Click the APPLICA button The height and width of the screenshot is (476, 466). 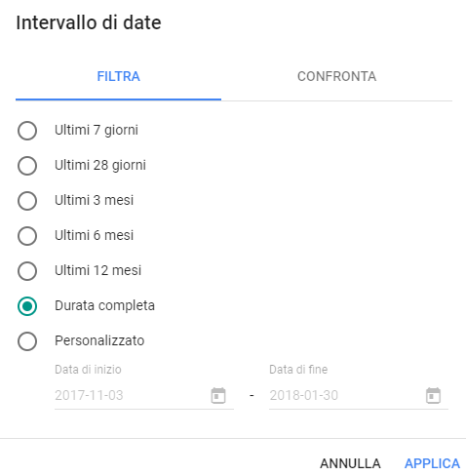[x=432, y=463]
